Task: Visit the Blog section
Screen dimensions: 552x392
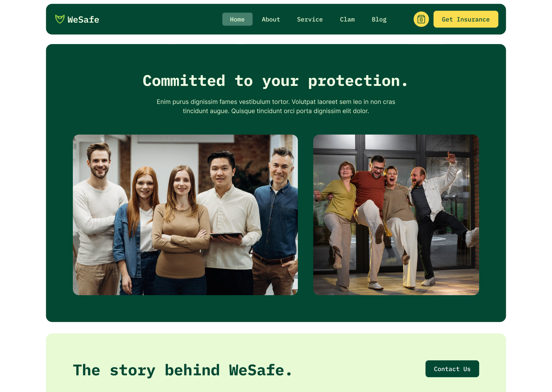Action: tap(379, 19)
